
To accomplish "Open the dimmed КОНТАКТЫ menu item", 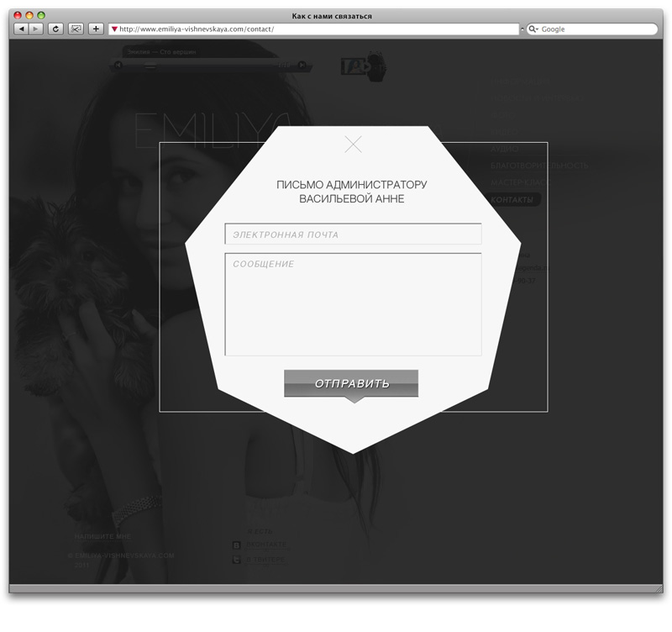I will (512, 200).
